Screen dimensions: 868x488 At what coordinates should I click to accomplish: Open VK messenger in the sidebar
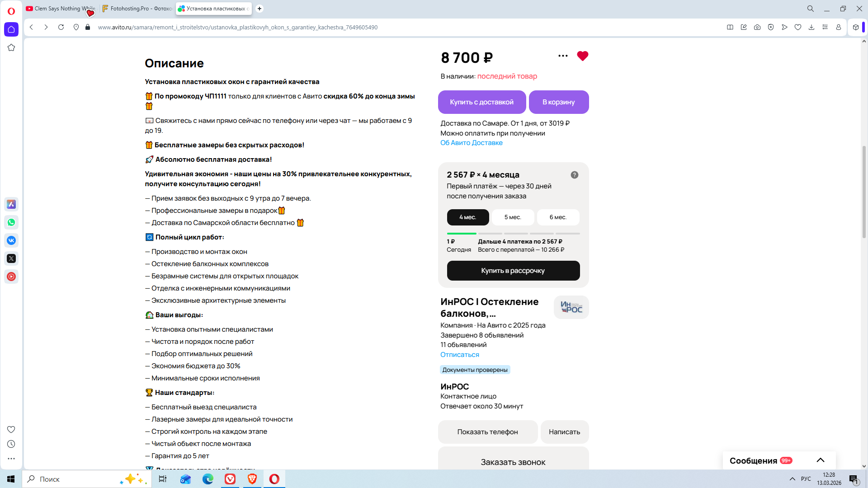tap(11, 240)
